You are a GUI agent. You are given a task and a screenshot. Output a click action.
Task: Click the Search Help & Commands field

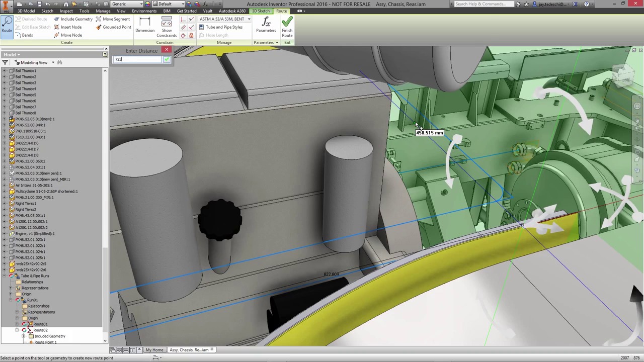[485, 4]
